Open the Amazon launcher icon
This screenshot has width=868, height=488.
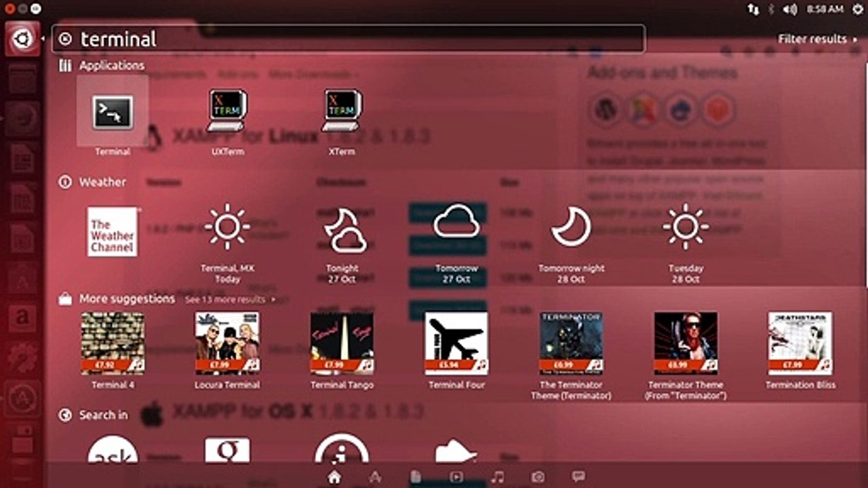[x=22, y=317]
